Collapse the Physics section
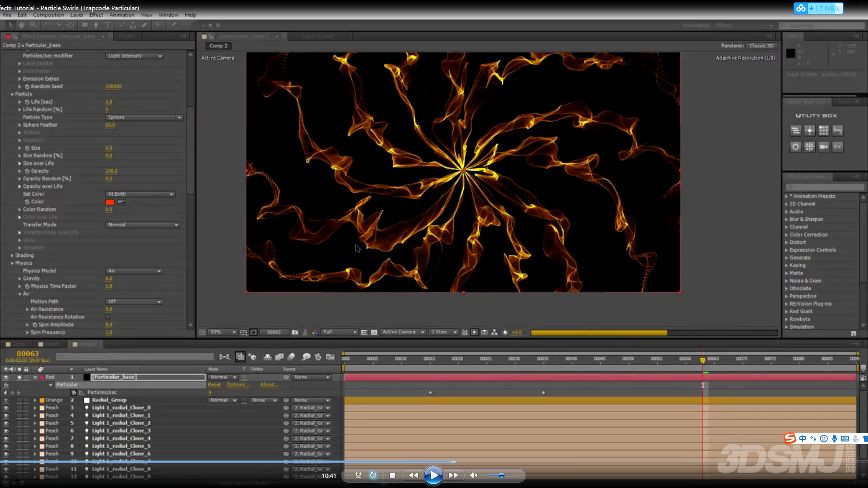The height and width of the screenshot is (488, 868). coord(12,263)
